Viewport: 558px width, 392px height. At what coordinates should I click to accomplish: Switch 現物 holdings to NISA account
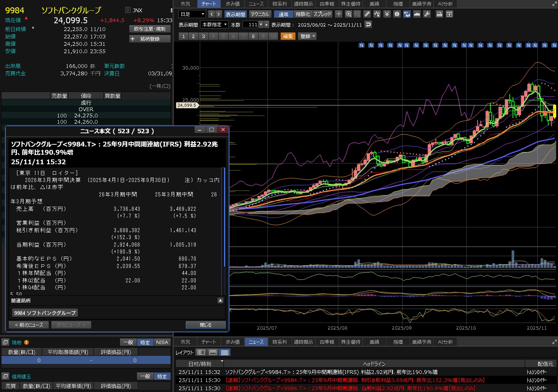tap(162, 342)
